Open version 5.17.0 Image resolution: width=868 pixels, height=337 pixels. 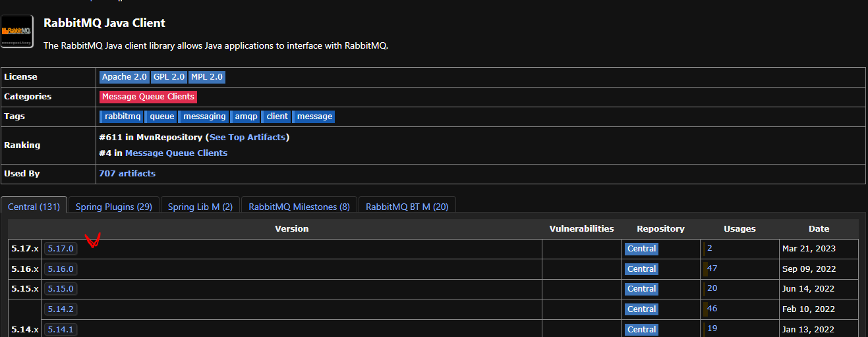(60, 249)
